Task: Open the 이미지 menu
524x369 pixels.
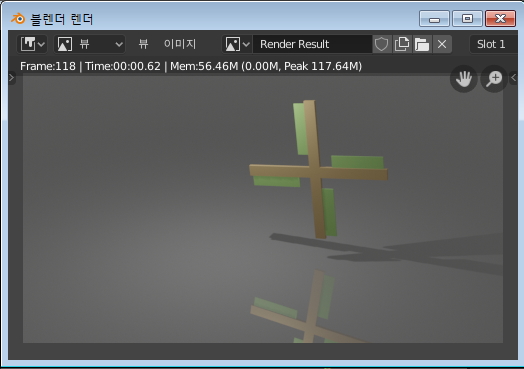Action: pos(180,44)
